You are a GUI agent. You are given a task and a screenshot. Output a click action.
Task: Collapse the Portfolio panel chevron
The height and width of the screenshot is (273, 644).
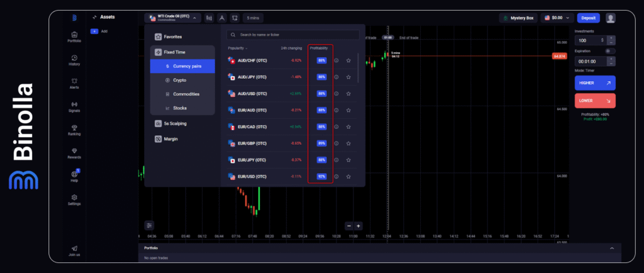[x=611, y=248]
